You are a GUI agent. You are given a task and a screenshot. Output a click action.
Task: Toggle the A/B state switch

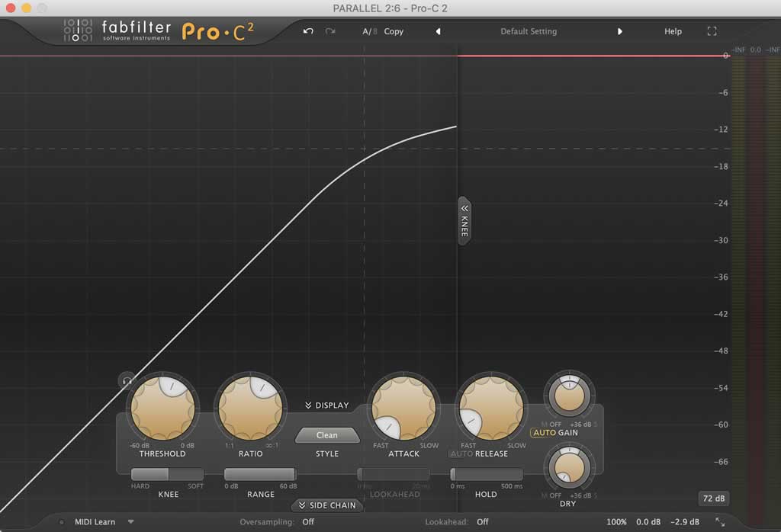point(369,31)
